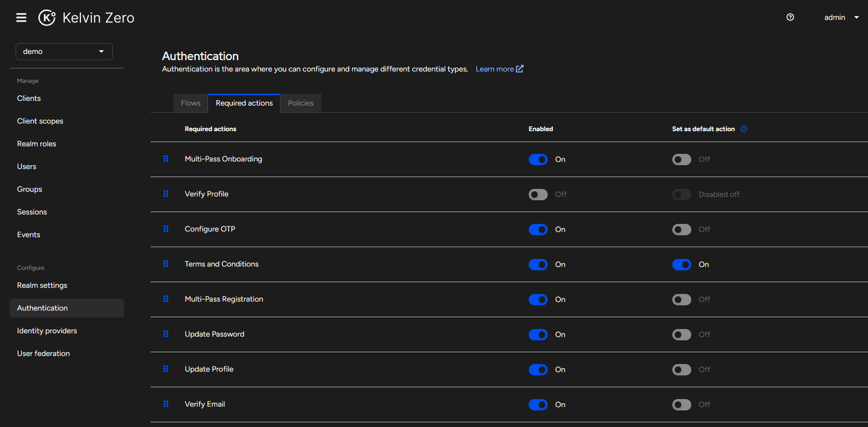Switch to the Flows tab
Screen dimensions: 868x427
190,103
